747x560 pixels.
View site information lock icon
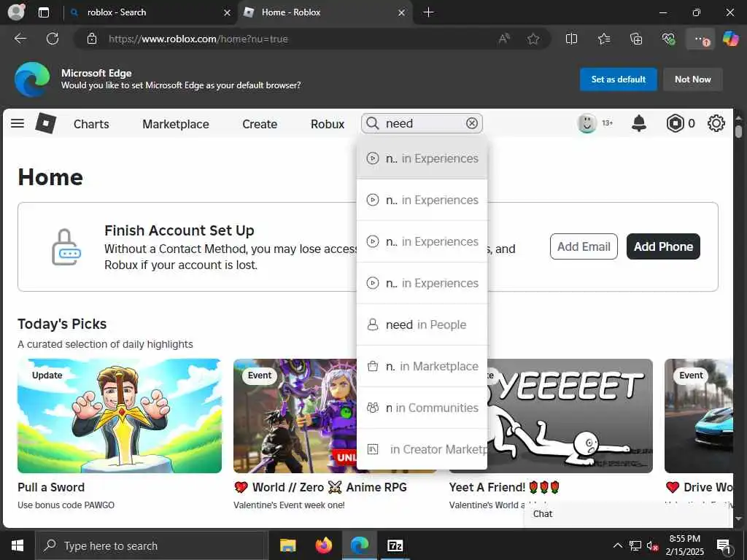click(92, 39)
